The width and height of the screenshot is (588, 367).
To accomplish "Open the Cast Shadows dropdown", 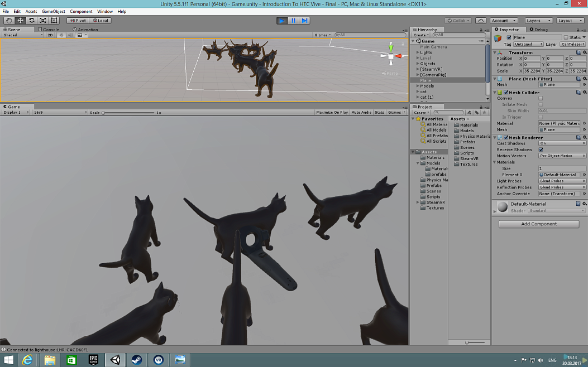I will click(562, 143).
